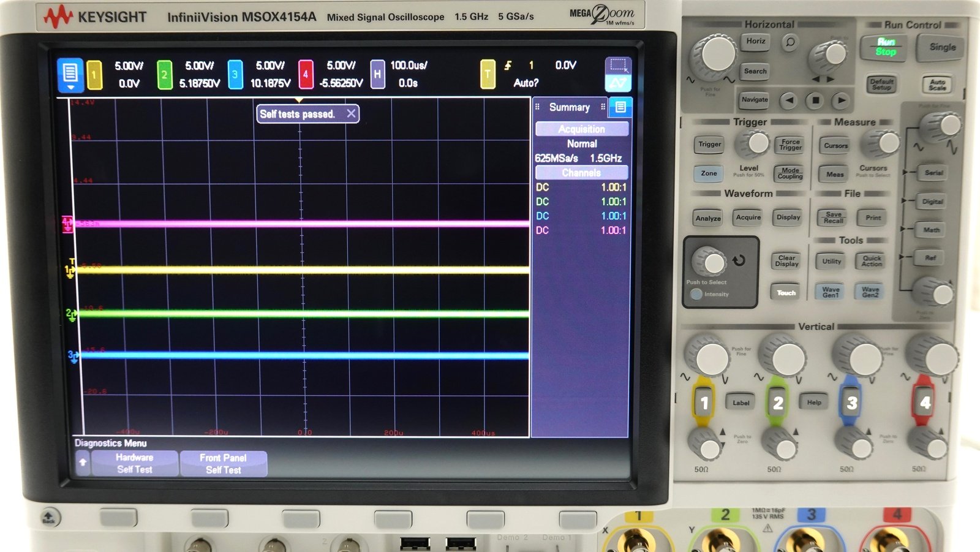Push the Force Trigger button
Image resolution: width=980 pixels, height=552 pixels.
pos(790,145)
